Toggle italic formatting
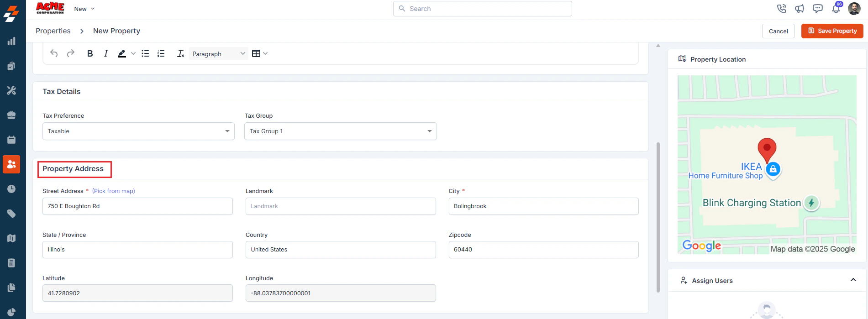 106,53
